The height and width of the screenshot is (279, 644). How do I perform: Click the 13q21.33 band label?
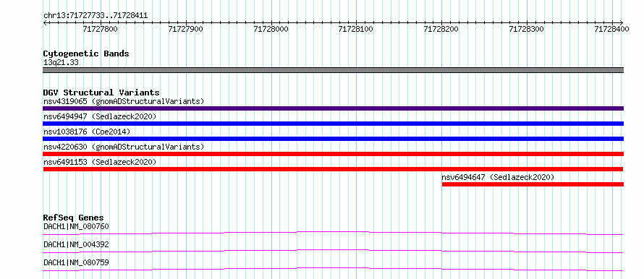click(x=61, y=63)
